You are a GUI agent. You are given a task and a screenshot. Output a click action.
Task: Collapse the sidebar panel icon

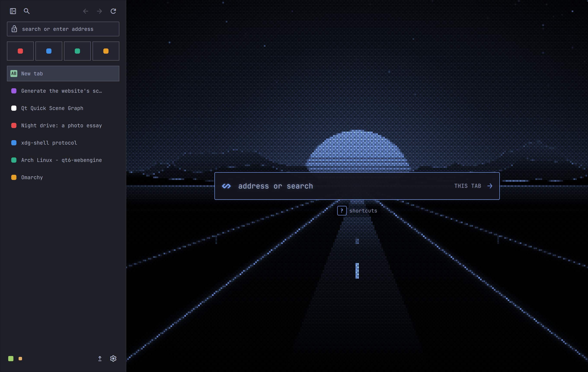coord(13,11)
